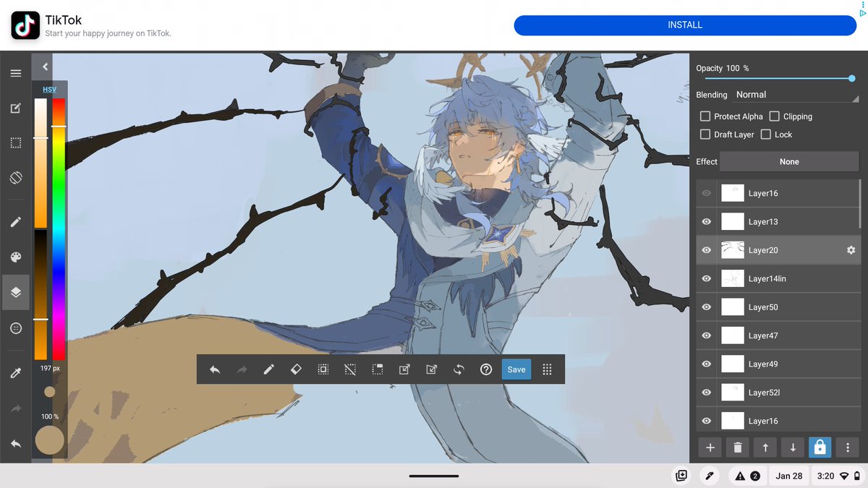This screenshot has width=868, height=488.
Task: Tap select all icon in floating toolbar
Action: click(323, 369)
